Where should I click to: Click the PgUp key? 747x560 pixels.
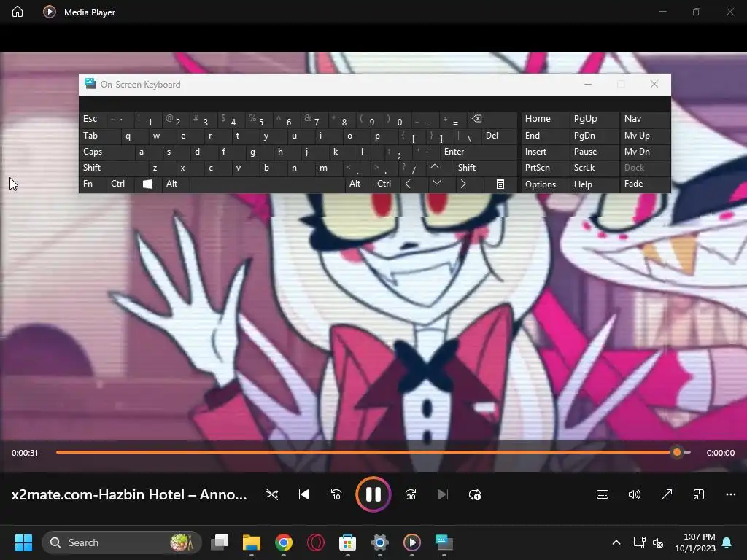[595, 119]
